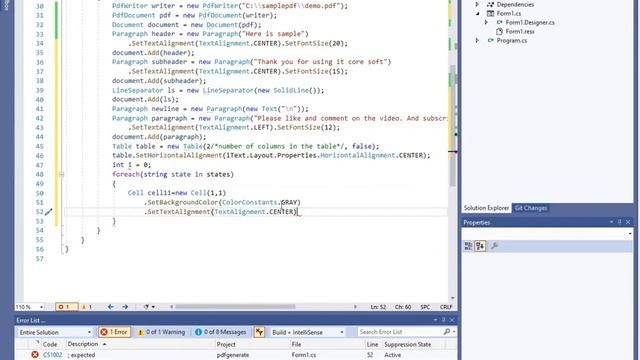Sort Error List by Code column
640x360 pixels.
tap(50, 344)
